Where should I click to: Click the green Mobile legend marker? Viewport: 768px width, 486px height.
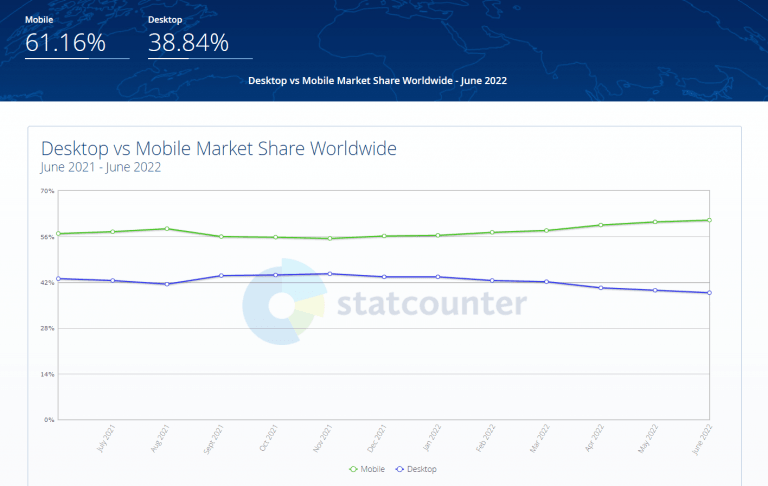(x=354, y=468)
